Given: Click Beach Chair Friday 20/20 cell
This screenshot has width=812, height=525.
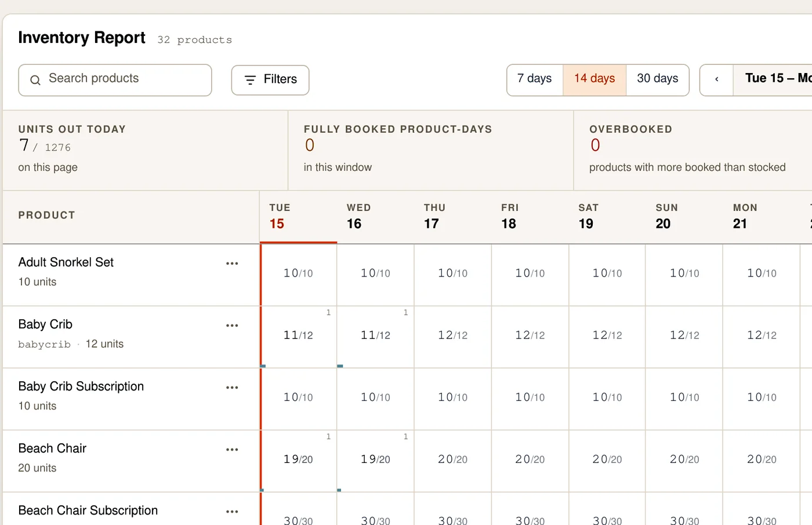Looking at the screenshot, I should [x=530, y=460].
